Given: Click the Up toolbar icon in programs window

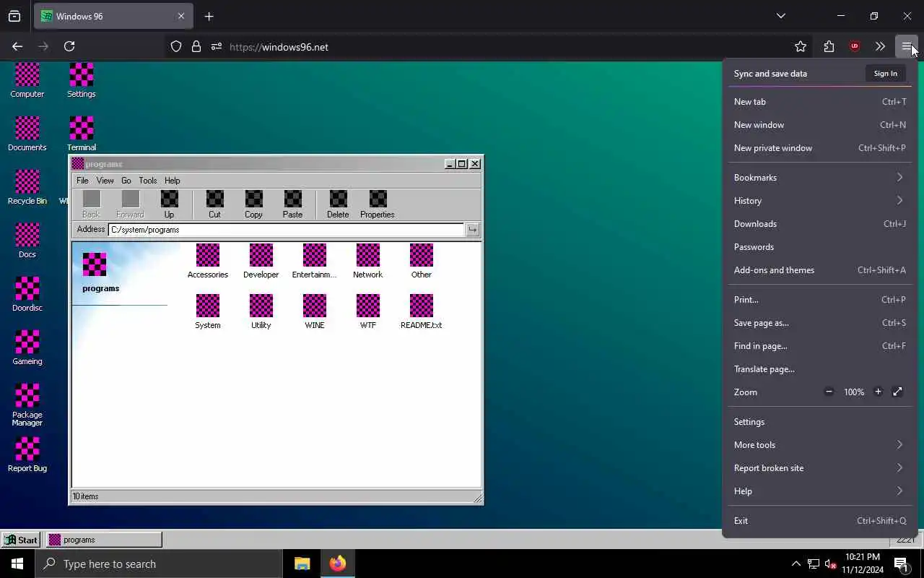Looking at the screenshot, I should click(169, 204).
